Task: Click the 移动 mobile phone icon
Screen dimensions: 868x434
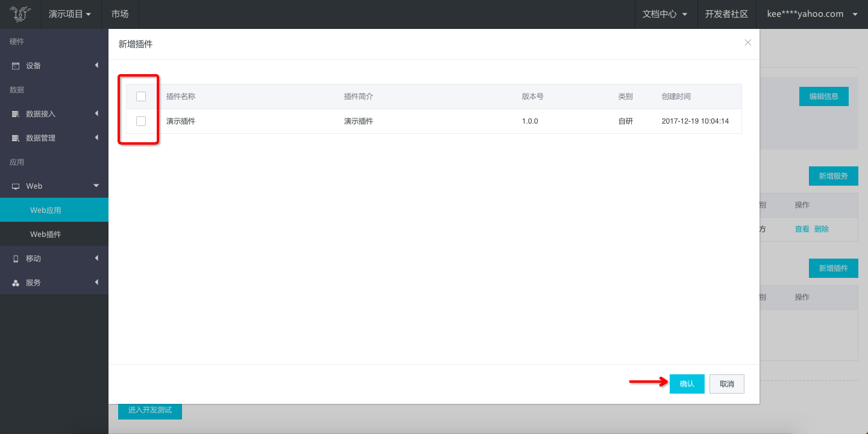Action: (x=16, y=259)
